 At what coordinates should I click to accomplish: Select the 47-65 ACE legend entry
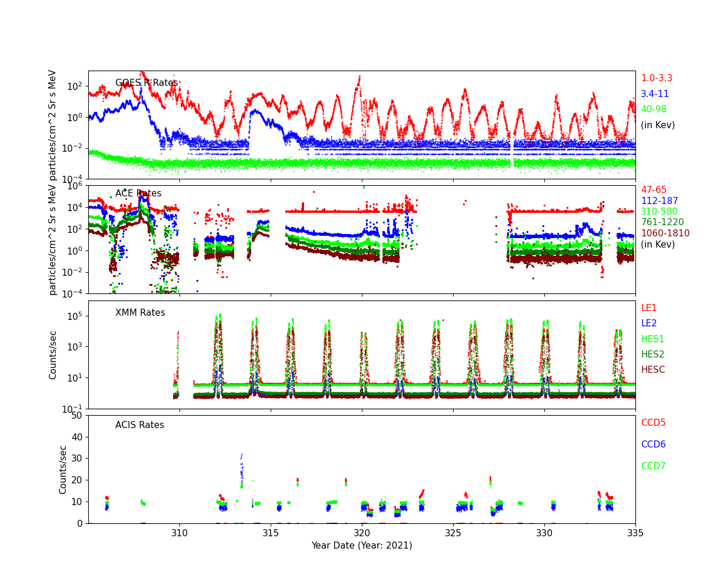[x=653, y=190]
